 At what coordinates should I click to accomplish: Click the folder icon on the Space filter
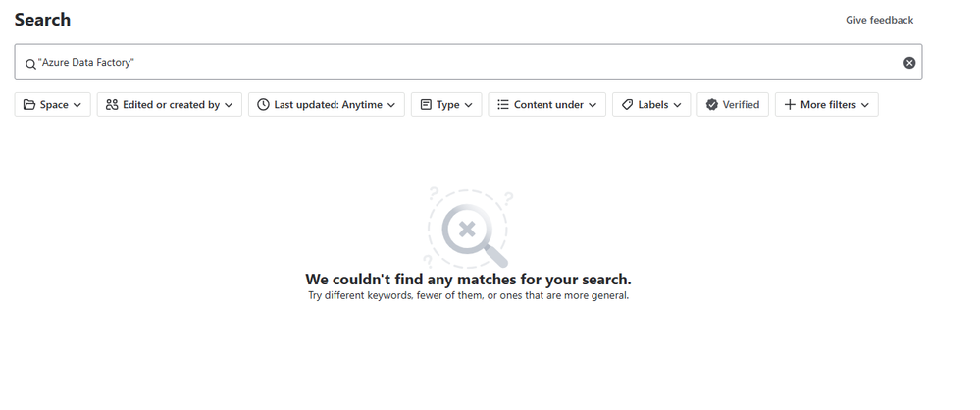pos(29,104)
